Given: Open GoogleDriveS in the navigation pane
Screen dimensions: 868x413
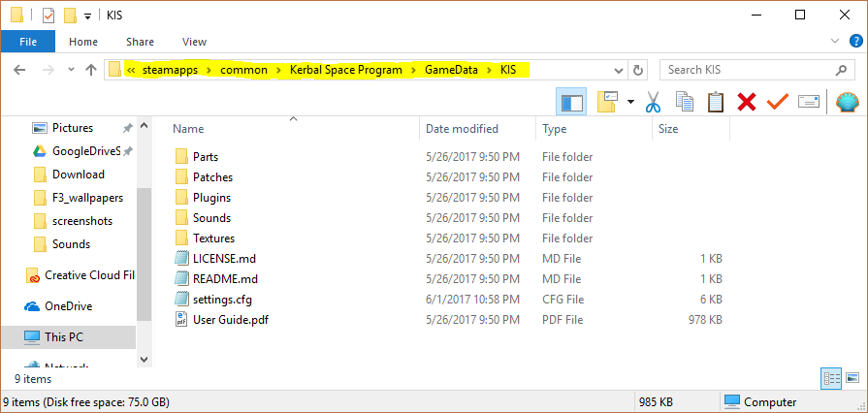Looking at the screenshot, I should (x=85, y=151).
